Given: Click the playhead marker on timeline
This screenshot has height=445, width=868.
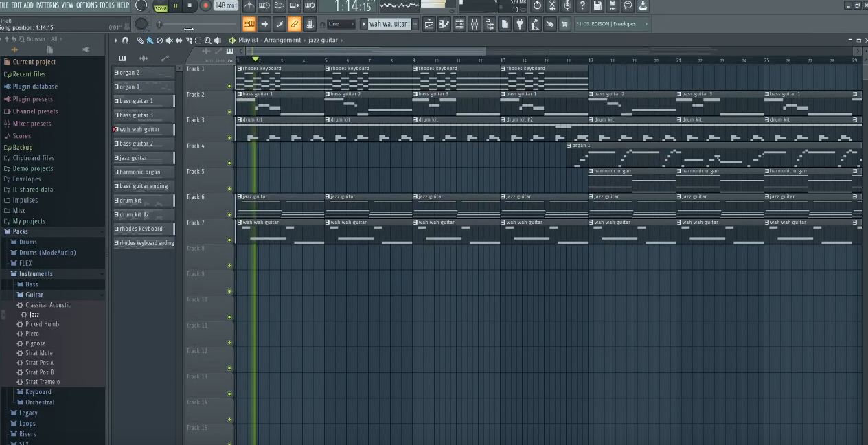Looking at the screenshot, I should click(x=255, y=60).
